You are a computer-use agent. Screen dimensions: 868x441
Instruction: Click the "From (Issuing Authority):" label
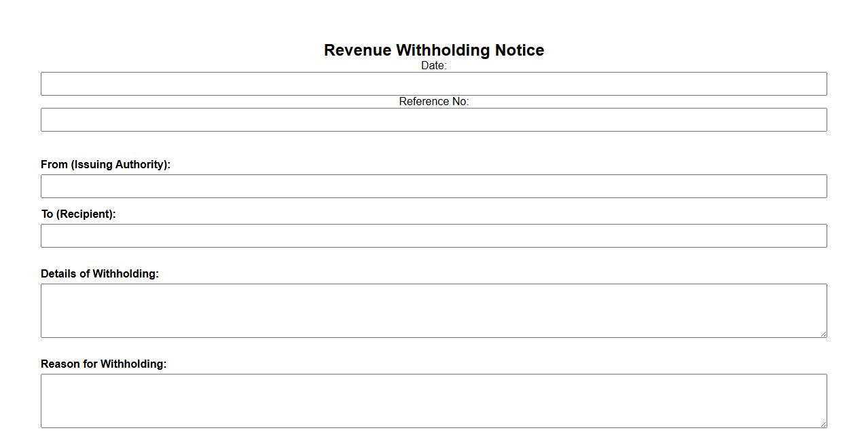point(105,165)
